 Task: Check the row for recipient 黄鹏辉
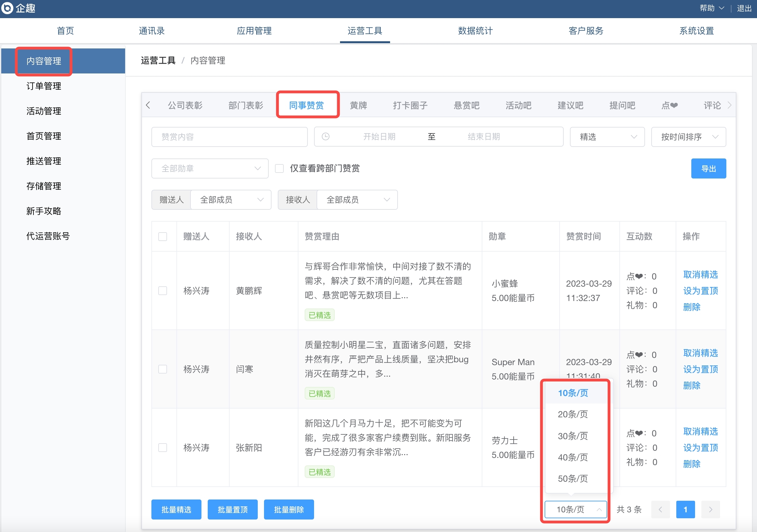tap(163, 291)
